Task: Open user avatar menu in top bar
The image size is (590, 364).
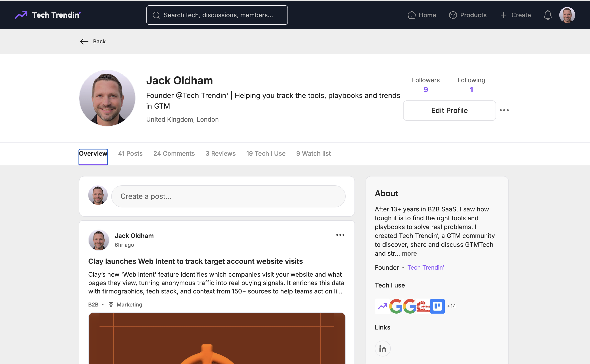Action: click(567, 15)
